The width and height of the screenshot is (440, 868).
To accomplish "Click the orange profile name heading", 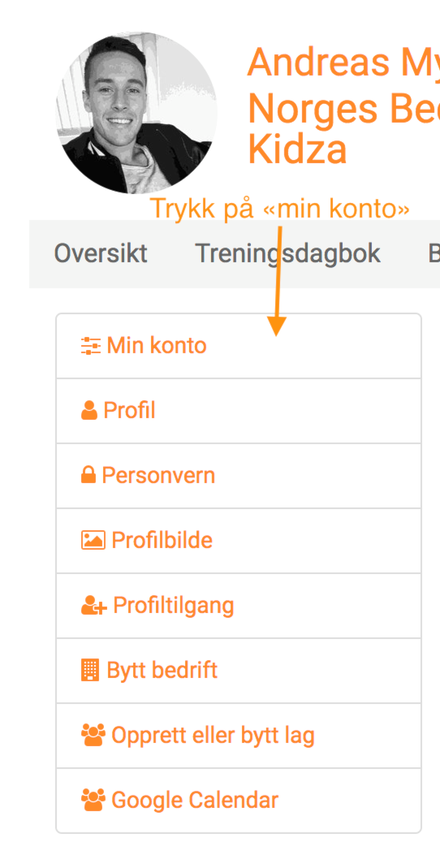I will click(x=343, y=106).
